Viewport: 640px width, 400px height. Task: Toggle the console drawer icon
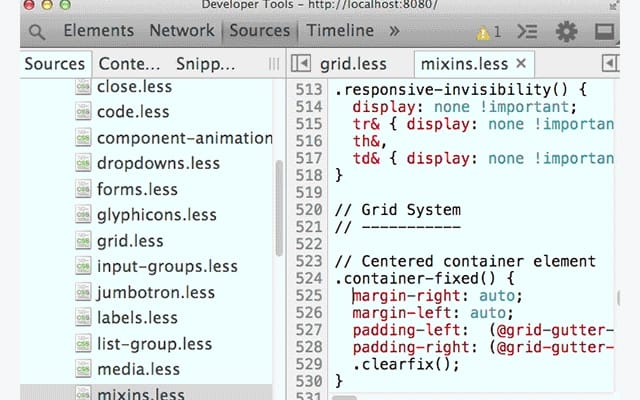pos(527,31)
